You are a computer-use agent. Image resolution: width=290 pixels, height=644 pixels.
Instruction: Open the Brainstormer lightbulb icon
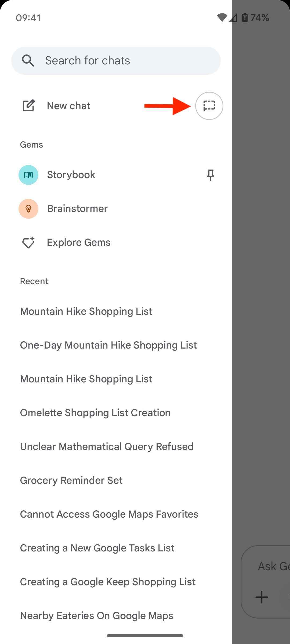click(28, 209)
